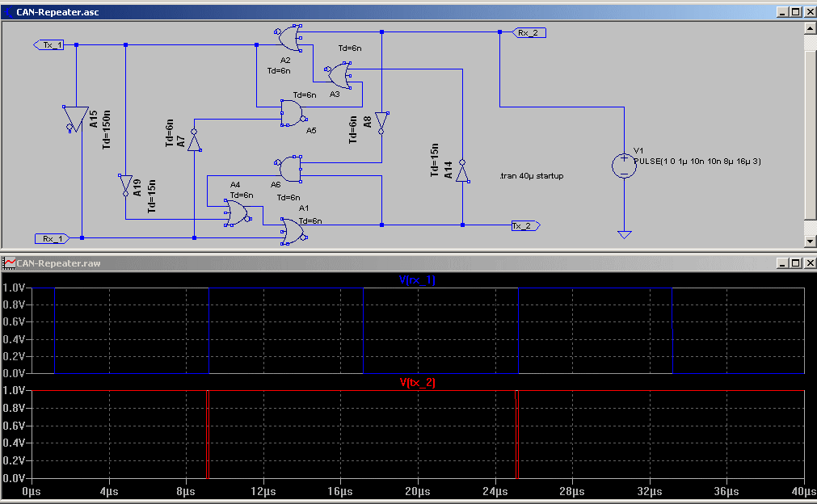Select the A2 OR gate symbol
Viewport: 817px width, 504px height.
pos(288,38)
